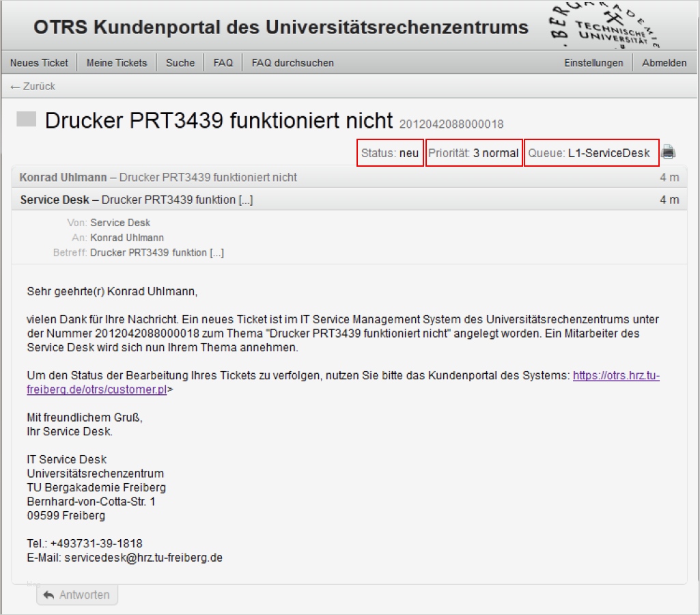Click the phone number +493731-39-1818
The height and width of the screenshot is (615, 700).
coord(96,543)
